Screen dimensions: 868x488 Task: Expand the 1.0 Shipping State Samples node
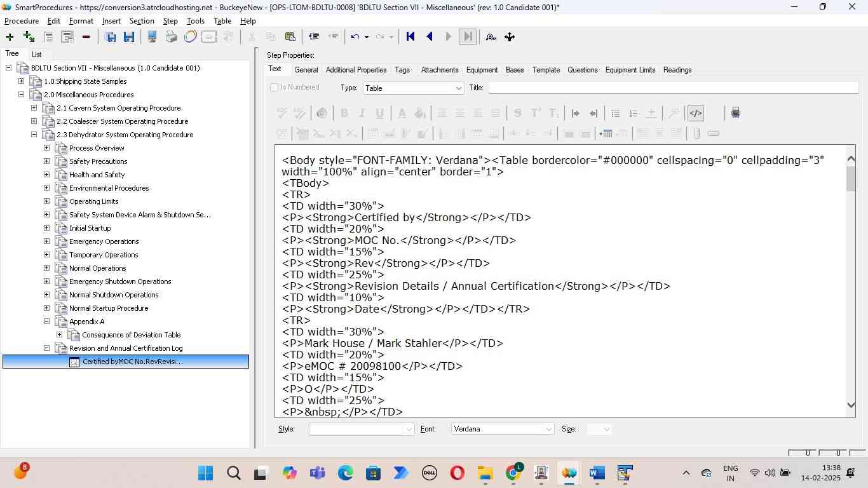(21, 81)
